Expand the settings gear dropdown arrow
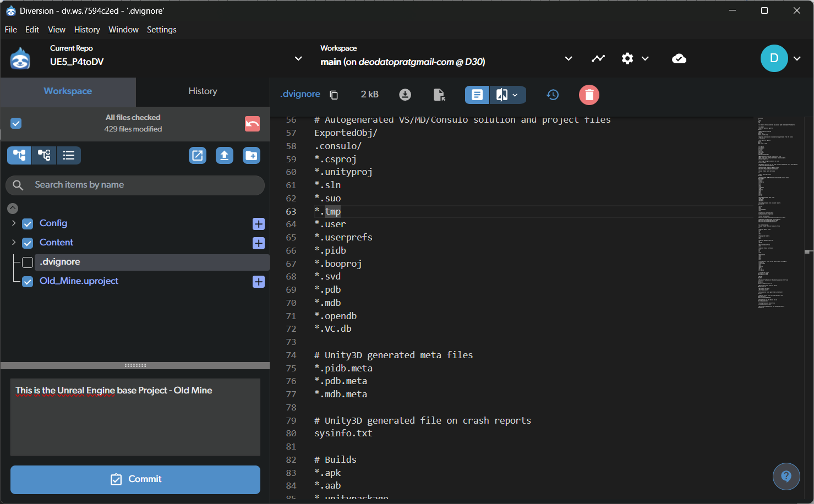This screenshot has height=504, width=814. pyautogui.click(x=645, y=58)
